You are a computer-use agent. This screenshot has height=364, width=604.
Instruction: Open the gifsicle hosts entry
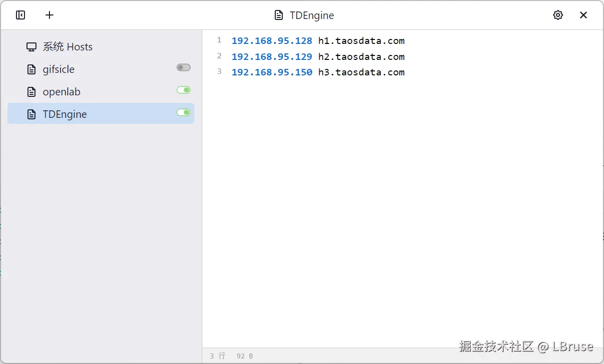click(x=101, y=69)
